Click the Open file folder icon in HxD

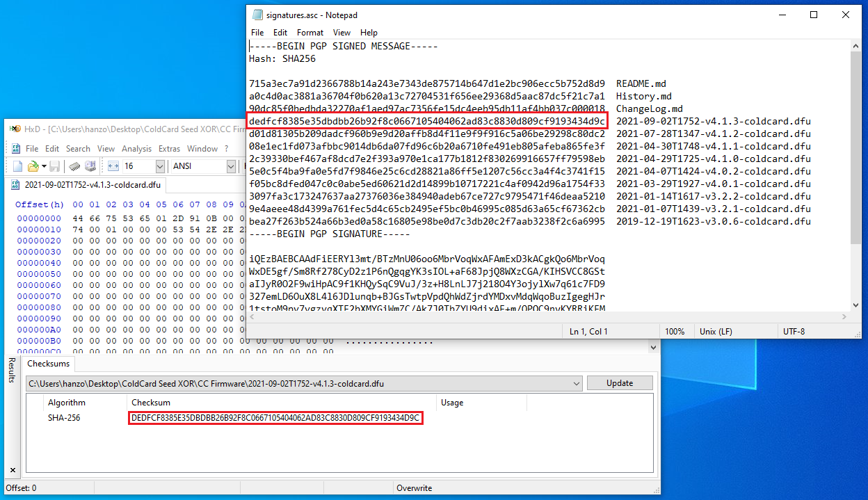[32, 166]
